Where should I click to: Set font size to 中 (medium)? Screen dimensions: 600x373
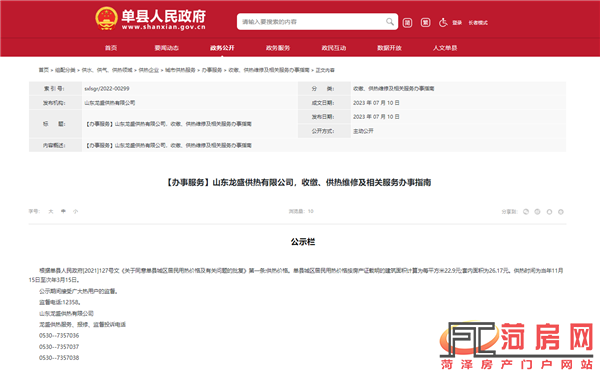(63, 211)
